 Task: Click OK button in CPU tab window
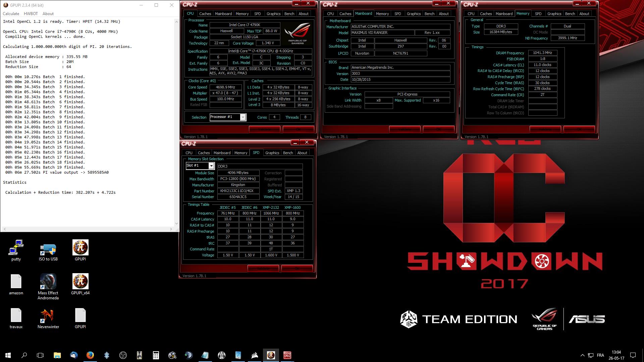(298, 129)
